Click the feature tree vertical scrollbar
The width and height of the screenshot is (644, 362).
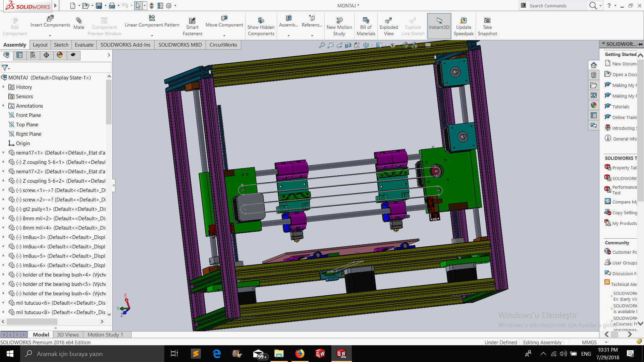pyautogui.click(x=109, y=102)
